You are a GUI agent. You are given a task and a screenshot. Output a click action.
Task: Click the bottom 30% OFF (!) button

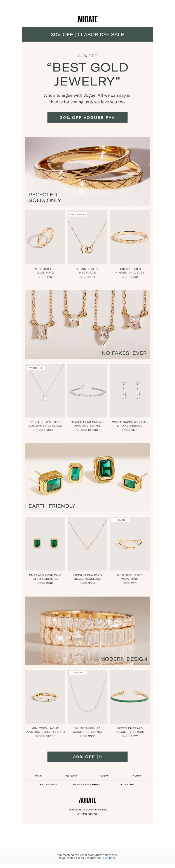click(87, 757)
